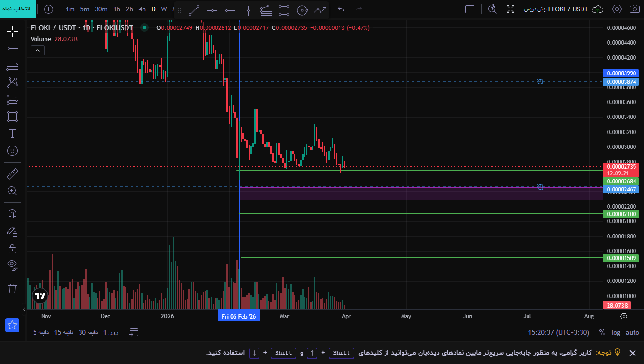Pick the price path tool in floating toolbar
Image resolution: width=644 pixels, height=364 pixels.
(x=321, y=10)
